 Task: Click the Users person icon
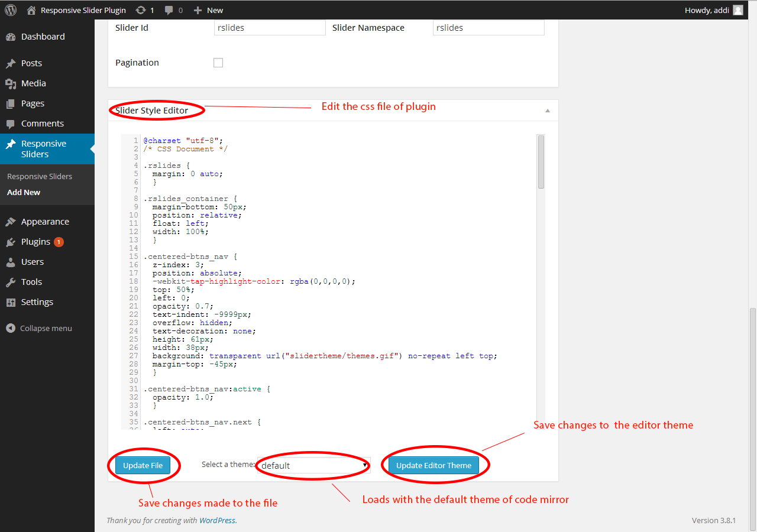coord(11,262)
